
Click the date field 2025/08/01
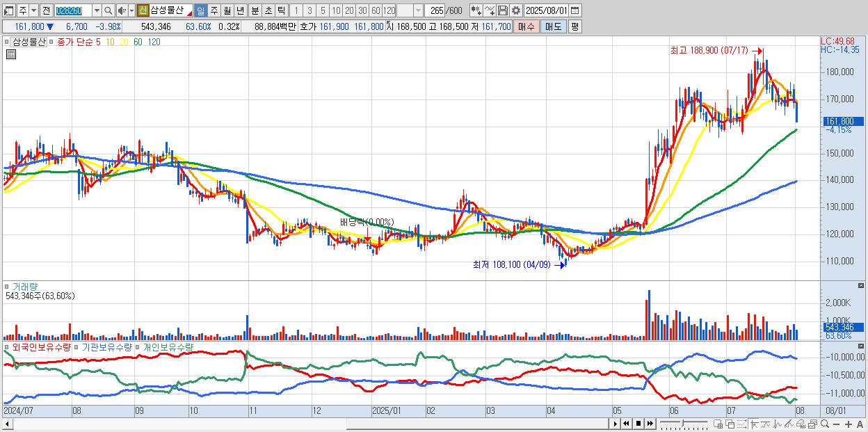click(x=546, y=10)
